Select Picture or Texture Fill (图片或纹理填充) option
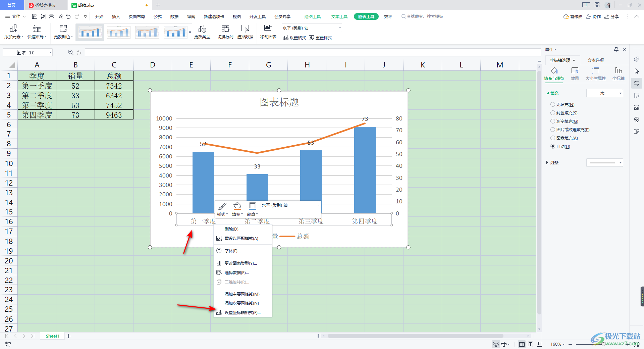The height and width of the screenshot is (349, 644). [x=553, y=130]
